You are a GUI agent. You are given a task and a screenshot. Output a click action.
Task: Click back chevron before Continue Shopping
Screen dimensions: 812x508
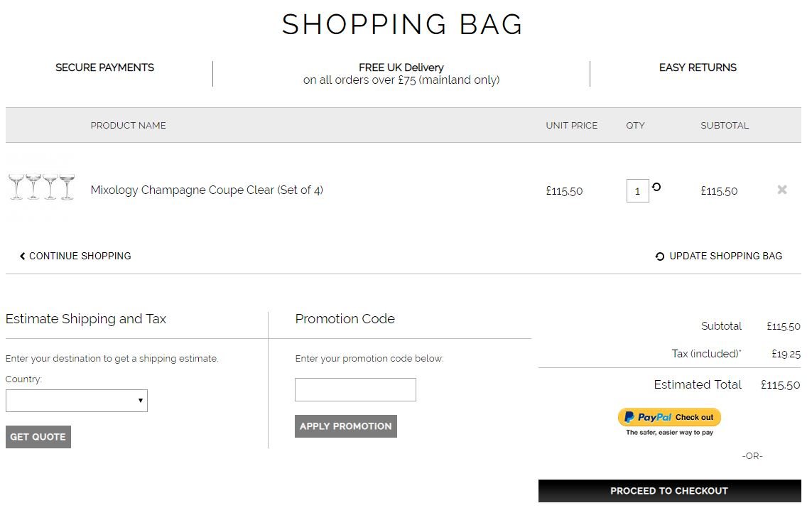click(22, 256)
